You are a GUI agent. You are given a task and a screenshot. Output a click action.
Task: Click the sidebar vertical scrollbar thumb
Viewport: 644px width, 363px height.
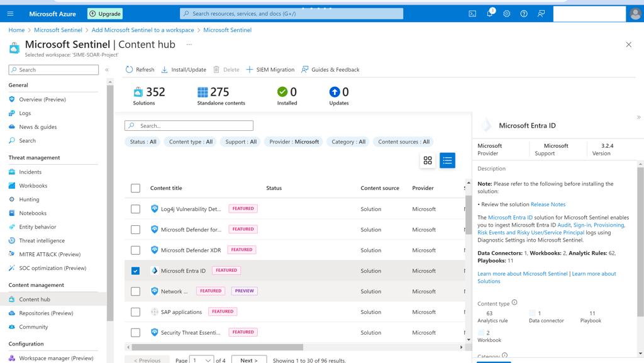109,203
